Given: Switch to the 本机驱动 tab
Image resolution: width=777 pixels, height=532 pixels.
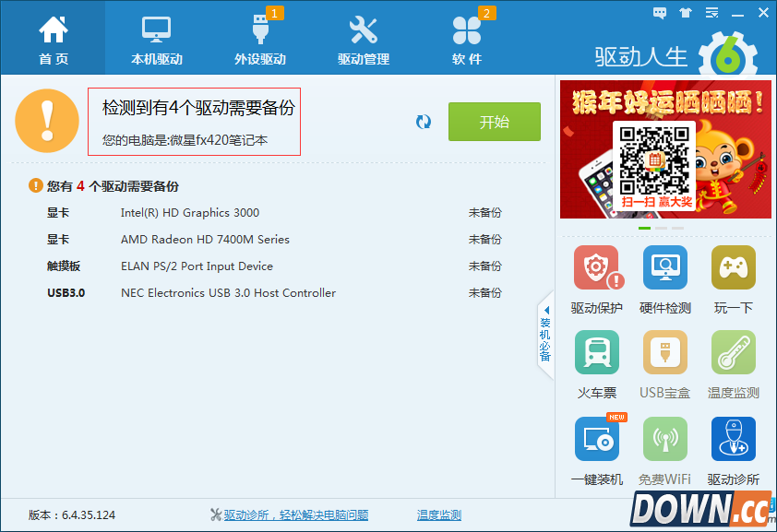Looking at the screenshot, I should [157, 39].
